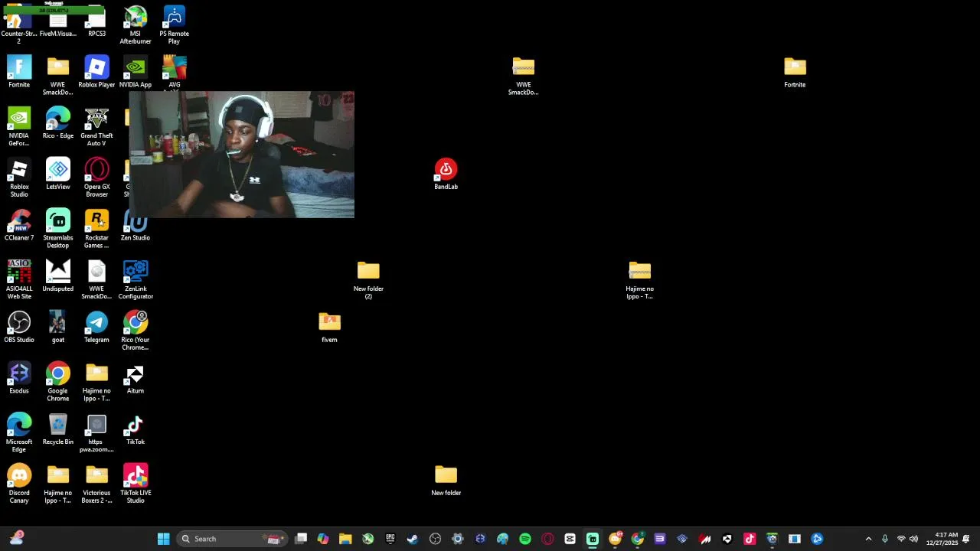Viewport: 980px width, 551px height.
Task: Launch Google Chrome from the desktop
Action: coord(58,383)
